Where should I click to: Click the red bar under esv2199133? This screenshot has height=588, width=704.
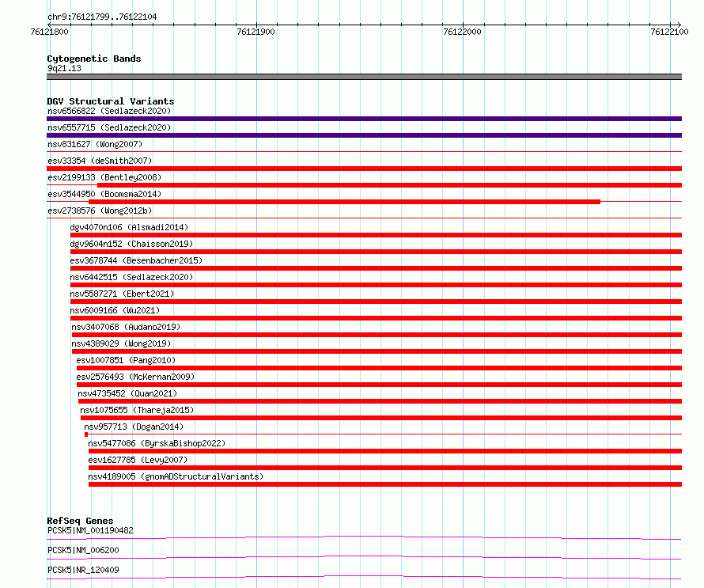point(390,185)
